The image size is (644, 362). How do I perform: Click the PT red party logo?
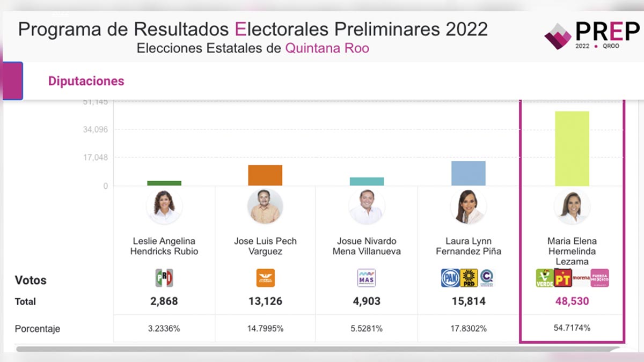click(562, 278)
